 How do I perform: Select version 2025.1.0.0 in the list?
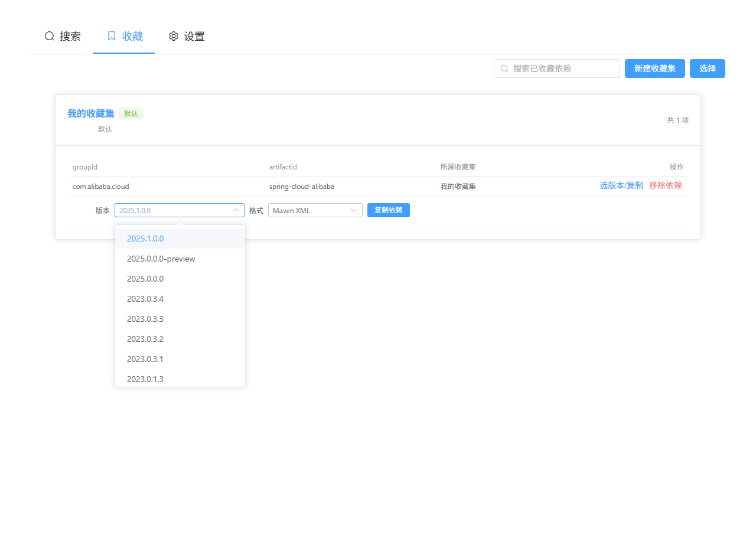pos(180,239)
